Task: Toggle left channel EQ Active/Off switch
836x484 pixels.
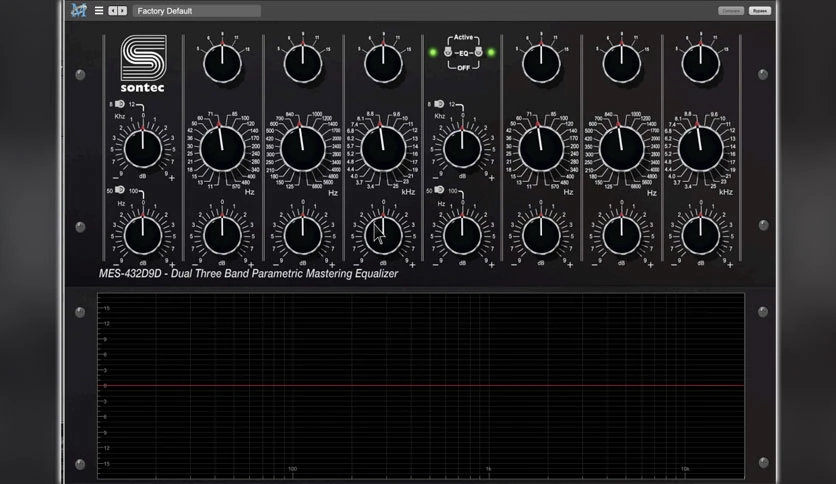Action: click(448, 52)
